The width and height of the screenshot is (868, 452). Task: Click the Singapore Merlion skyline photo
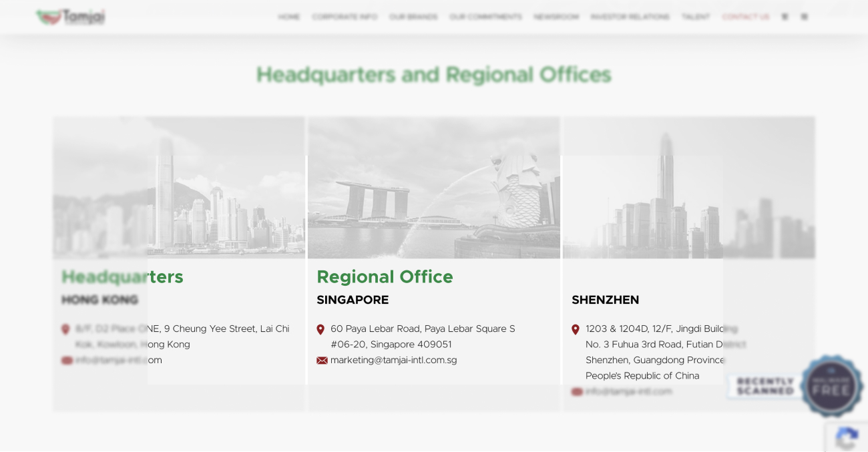click(434, 188)
